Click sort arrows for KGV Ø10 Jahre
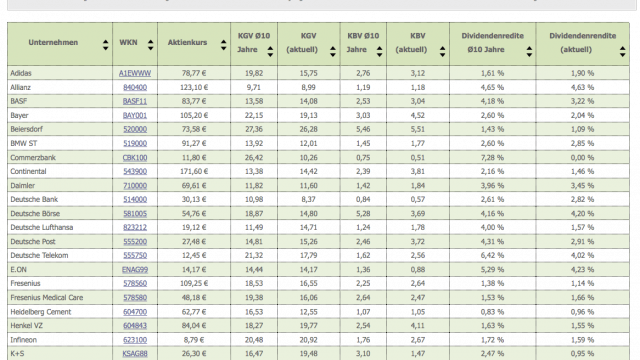This screenshot has width=640, height=360. (x=270, y=51)
